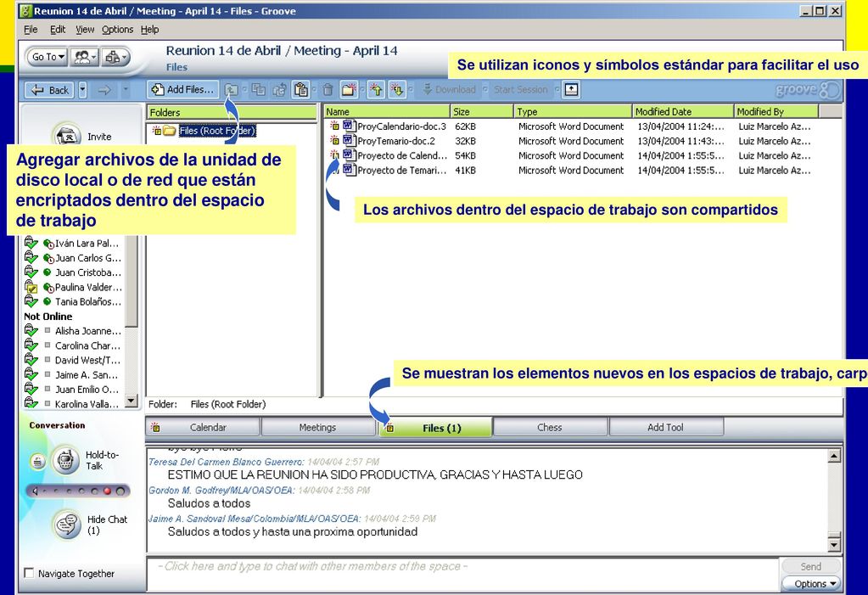The image size is (868, 595).
Task: Select offline member David West/T...
Action: point(87,360)
